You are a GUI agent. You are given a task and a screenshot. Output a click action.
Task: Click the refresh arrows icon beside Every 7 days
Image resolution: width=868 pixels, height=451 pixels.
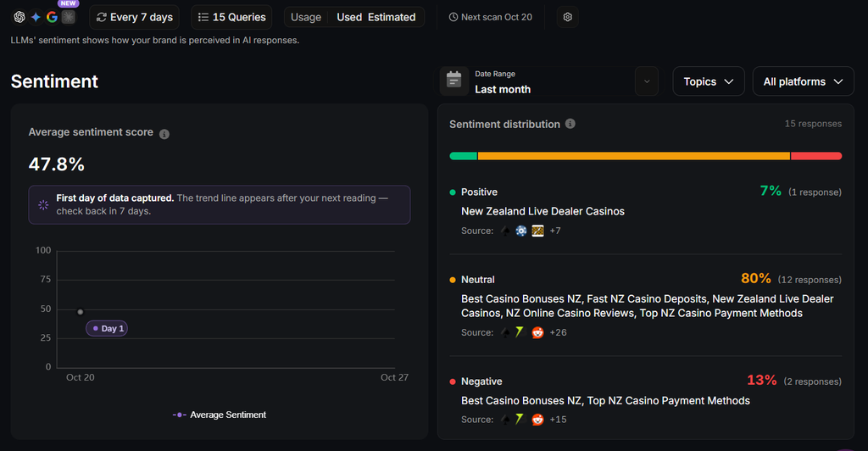(102, 17)
